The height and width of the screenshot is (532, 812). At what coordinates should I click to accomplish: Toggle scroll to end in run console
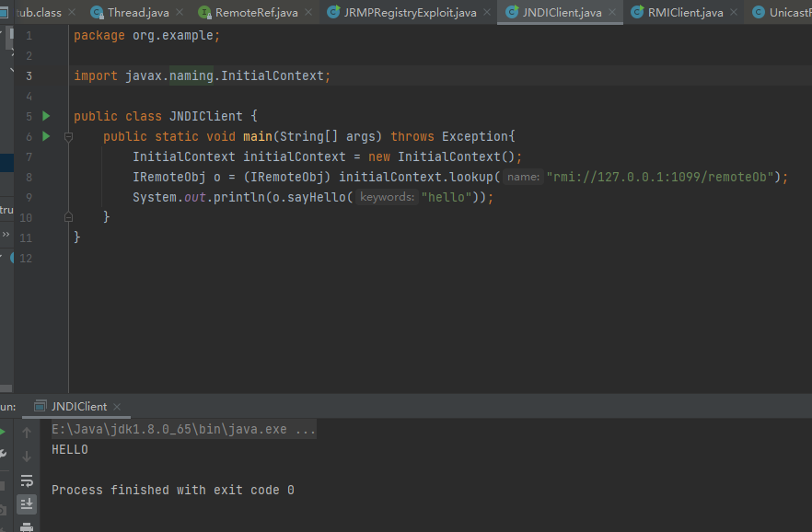27,504
